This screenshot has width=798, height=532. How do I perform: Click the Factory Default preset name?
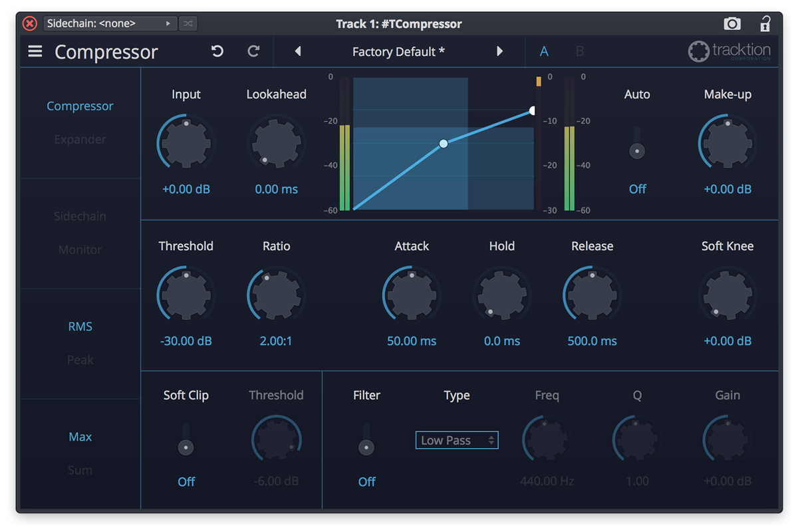(x=398, y=51)
